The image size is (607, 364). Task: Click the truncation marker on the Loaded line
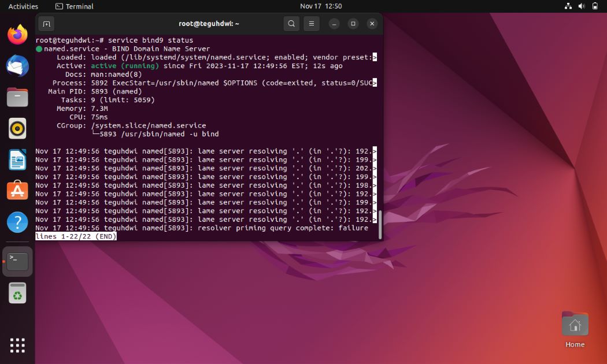coord(375,57)
